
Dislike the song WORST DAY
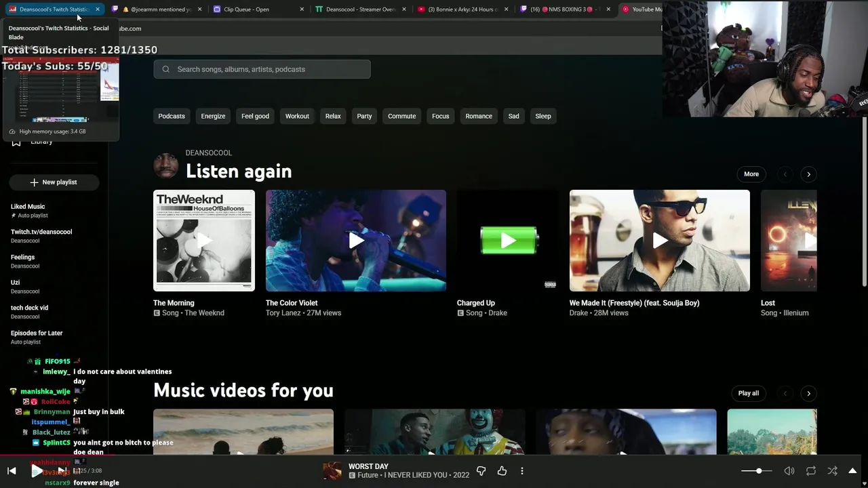(481, 471)
